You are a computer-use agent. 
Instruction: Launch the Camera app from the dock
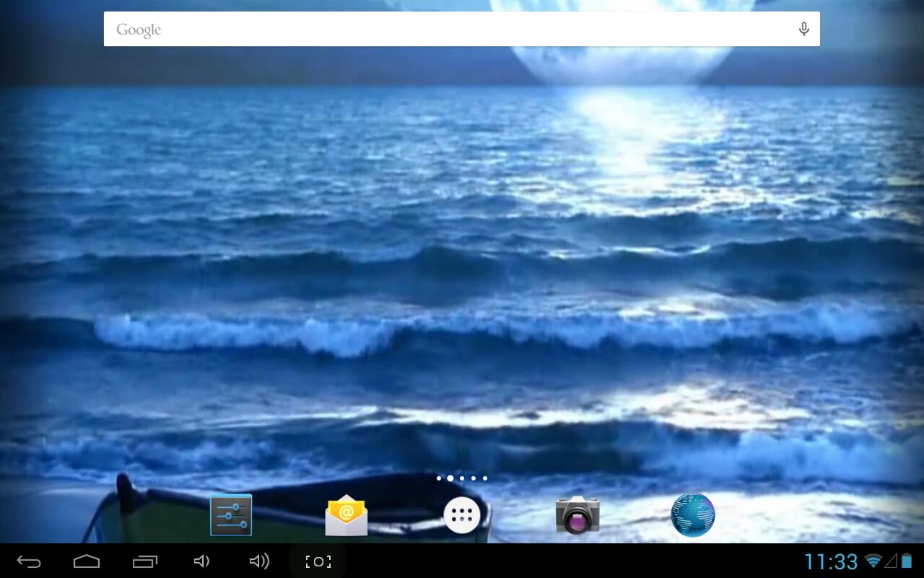pyautogui.click(x=577, y=515)
